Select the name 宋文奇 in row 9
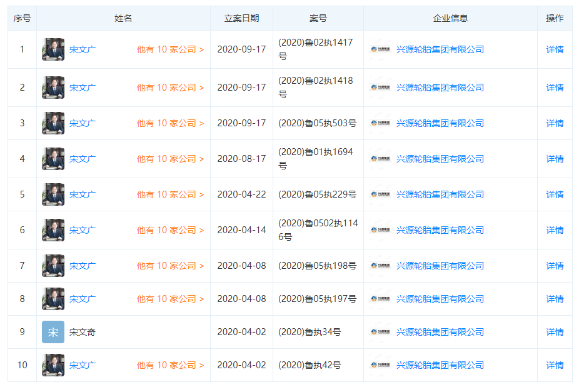Screen dimensions: 579x392 pyautogui.click(x=83, y=332)
